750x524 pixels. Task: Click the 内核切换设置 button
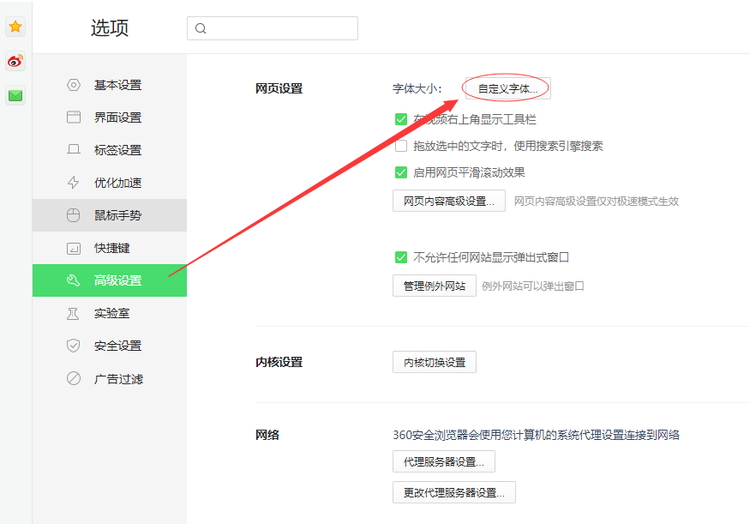coord(434,362)
